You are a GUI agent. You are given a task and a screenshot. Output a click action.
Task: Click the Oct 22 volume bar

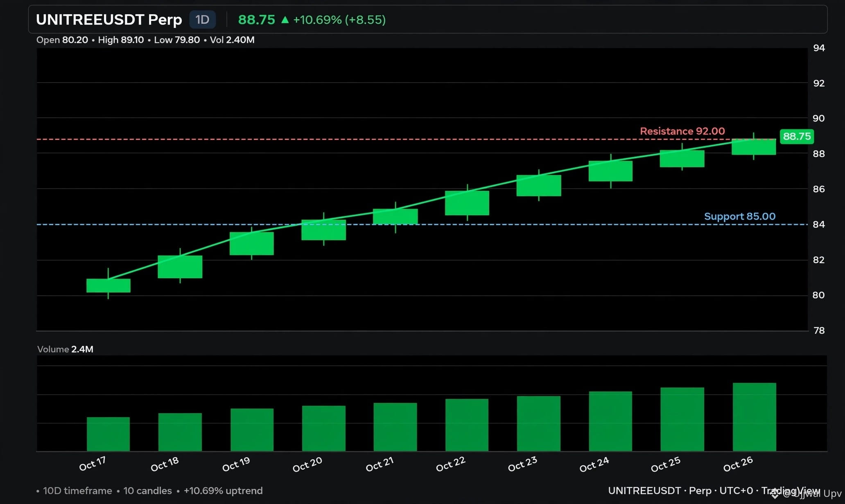click(x=467, y=425)
